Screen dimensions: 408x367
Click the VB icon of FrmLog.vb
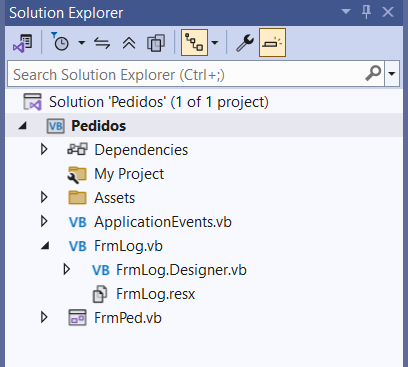(77, 246)
